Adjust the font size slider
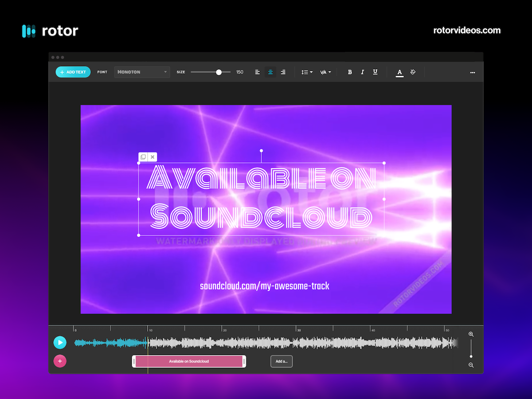This screenshot has height=399, width=532. click(x=219, y=72)
